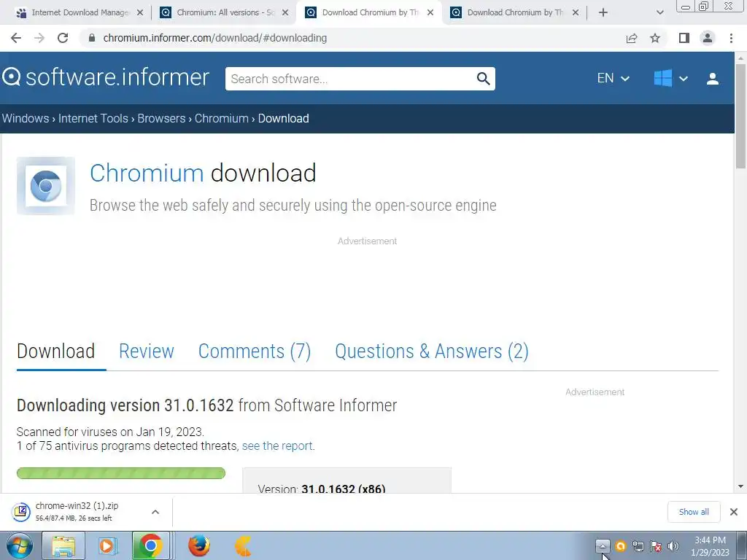Click the chrome-win32 (1).zip file icon
Image resolution: width=747 pixels, height=560 pixels.
(21, 512)
